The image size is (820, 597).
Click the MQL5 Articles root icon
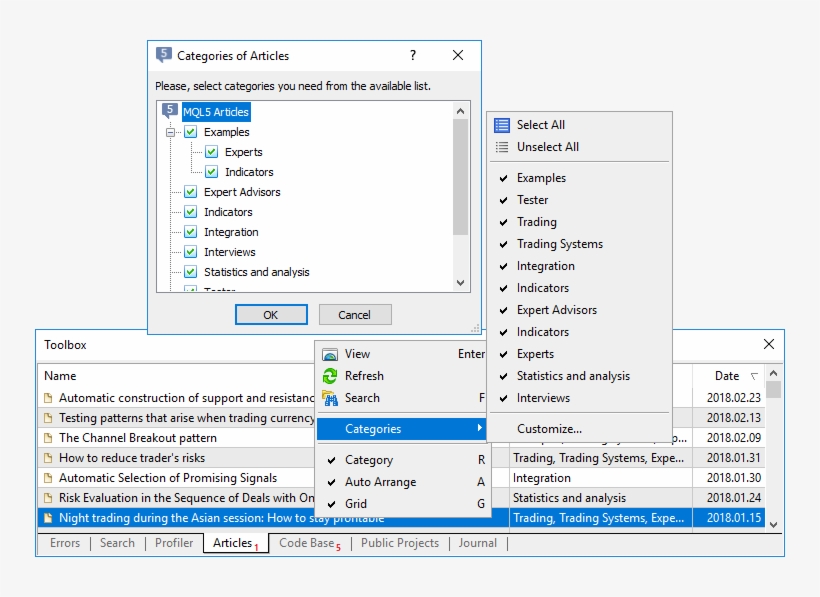170,112
